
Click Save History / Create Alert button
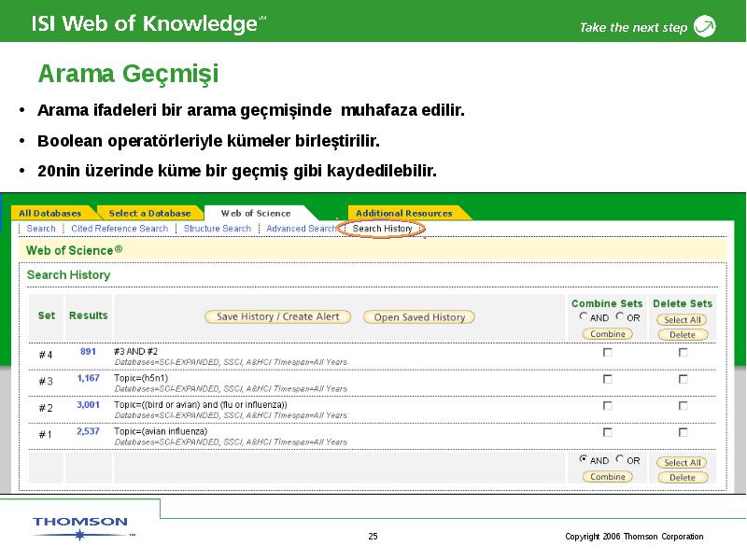coord(277,316)
